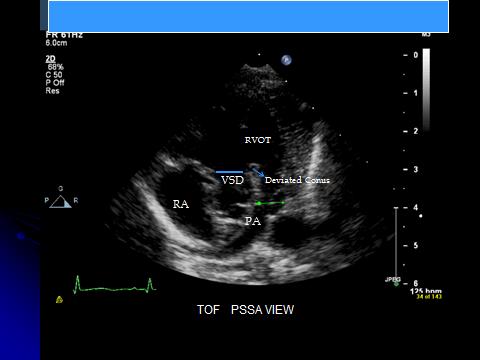Click the green measurement line near PA
The height and width of the screenshot is (360, 480).
point(270,203)
